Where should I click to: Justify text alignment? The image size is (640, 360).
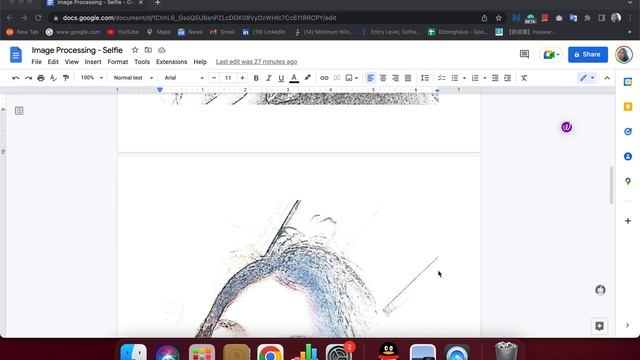coord(408,78)
